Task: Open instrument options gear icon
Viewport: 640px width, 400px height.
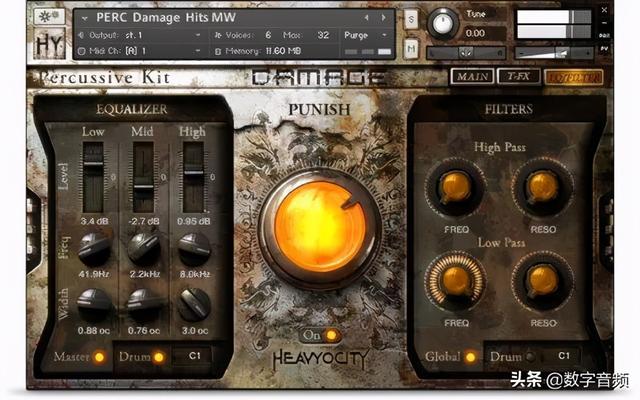Action: point(49,16)
